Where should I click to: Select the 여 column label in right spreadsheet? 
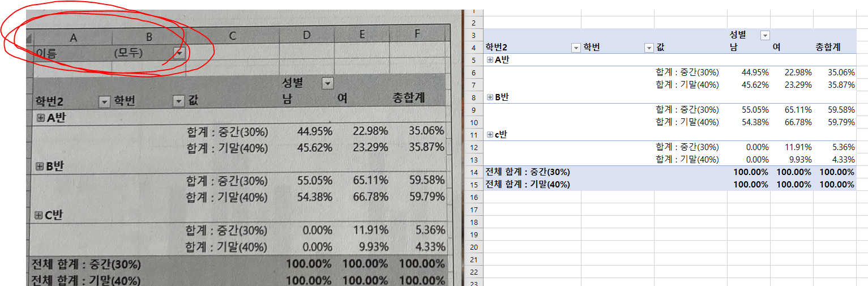coord(777,48)
